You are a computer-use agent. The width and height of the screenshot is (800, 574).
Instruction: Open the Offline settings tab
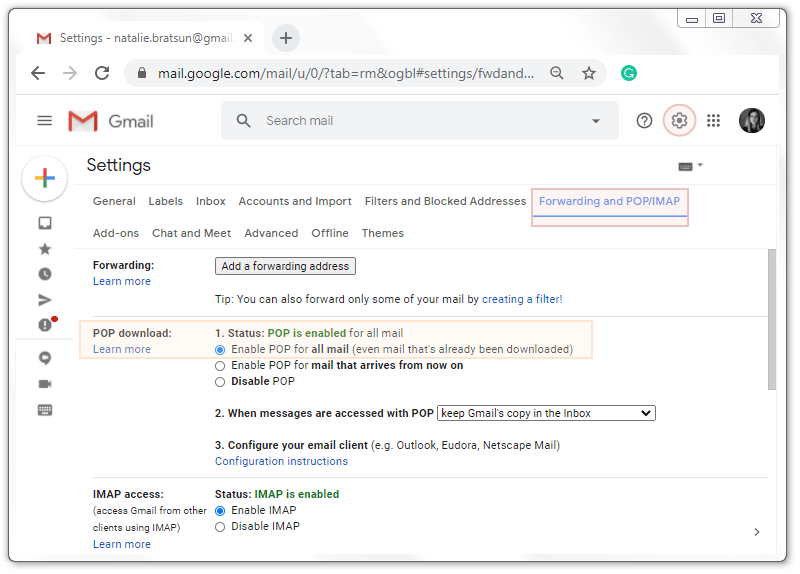point(330,233)
